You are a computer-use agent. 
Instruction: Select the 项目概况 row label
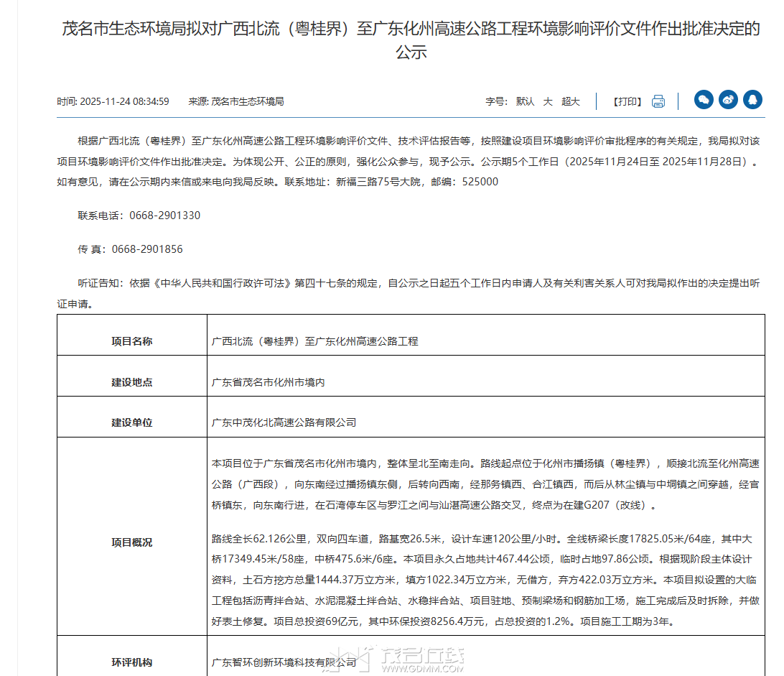tap(132, 542)
